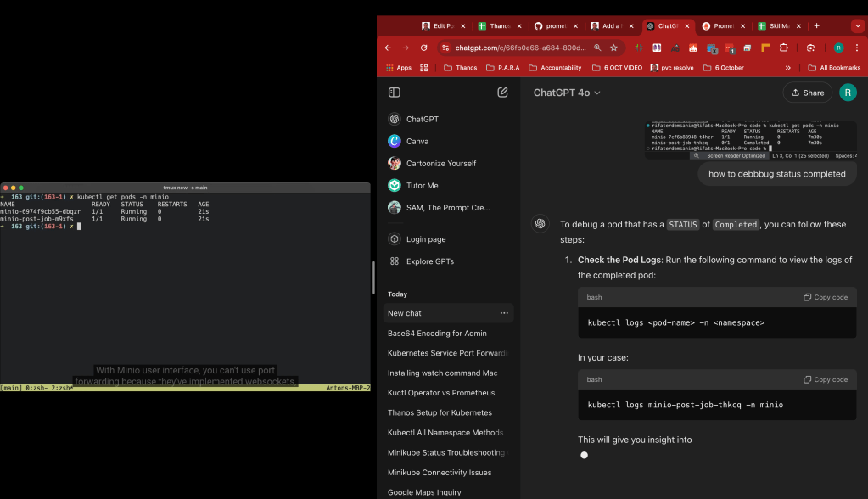Open the 6 OCT VIDEO bookmark folder
The width and height of the screenshot is (868, 499).
coord(617,68)
